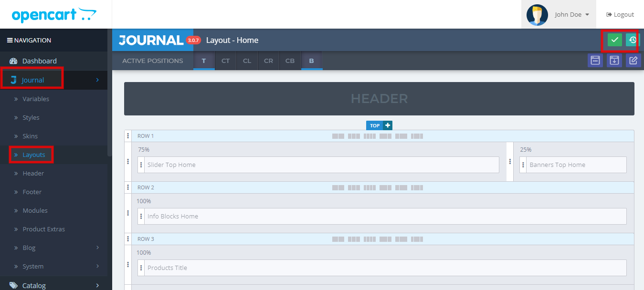644x290 pixels.
Task: Click the HEADER layout block
Action: 379,99
